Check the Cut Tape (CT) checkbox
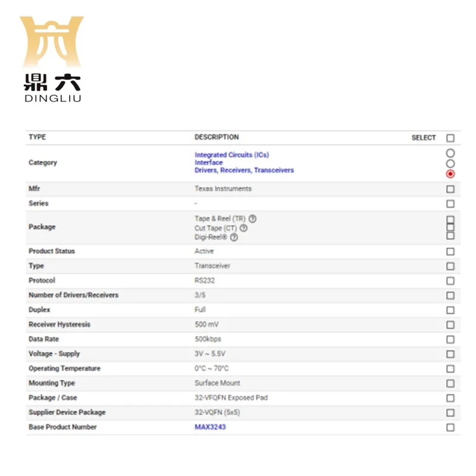The width and height of the screenshot is (476, 476). [450, 227]
